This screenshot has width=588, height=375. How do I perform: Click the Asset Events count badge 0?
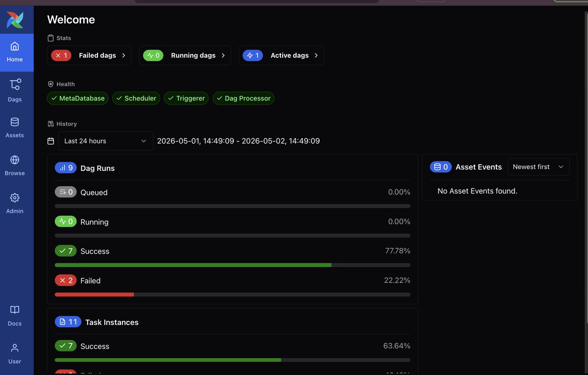[x=441, y=167]
